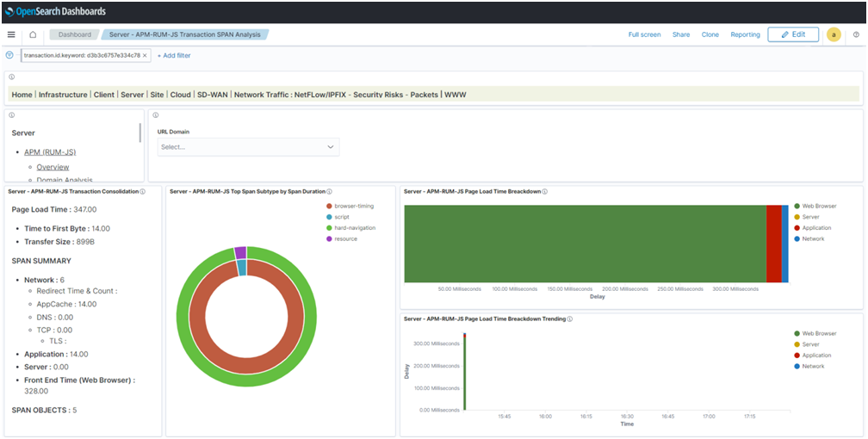This screenshot has width=868, height=439.
Task: Click the purple resource donut slice
Action: (239, 252)
